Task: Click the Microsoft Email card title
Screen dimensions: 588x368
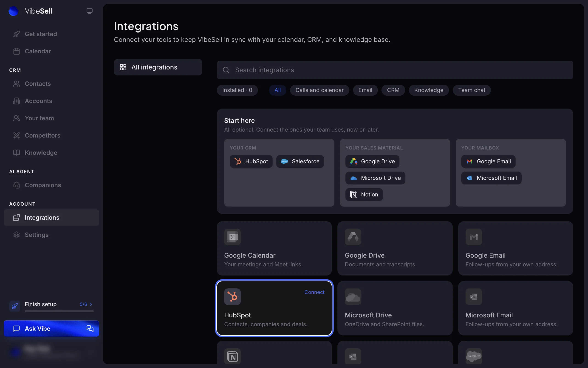Action: pos(489,315)
